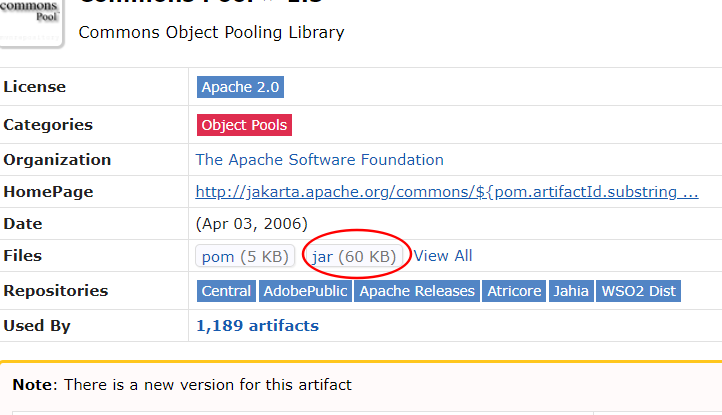Visit the jakarta.apache.org homepage URL
The image size is (722, 415).
447,192
